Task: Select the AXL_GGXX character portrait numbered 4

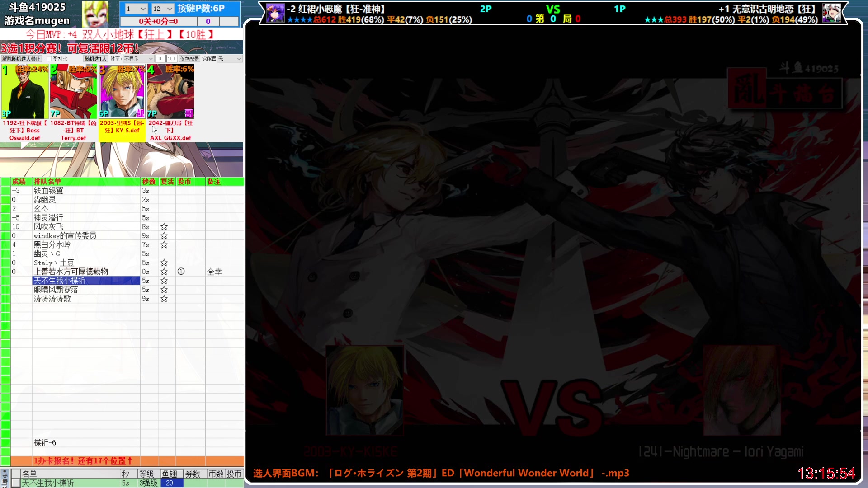Action: coord(170,91)
